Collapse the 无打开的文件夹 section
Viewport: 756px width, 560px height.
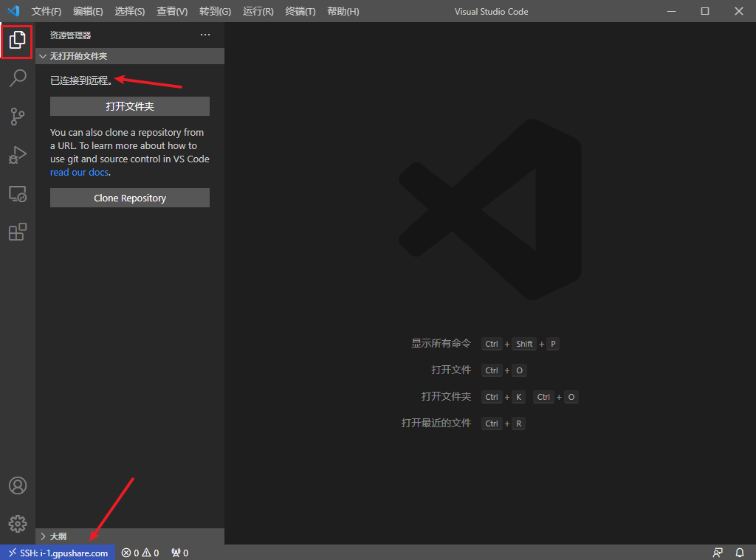[x=130, y=56]
